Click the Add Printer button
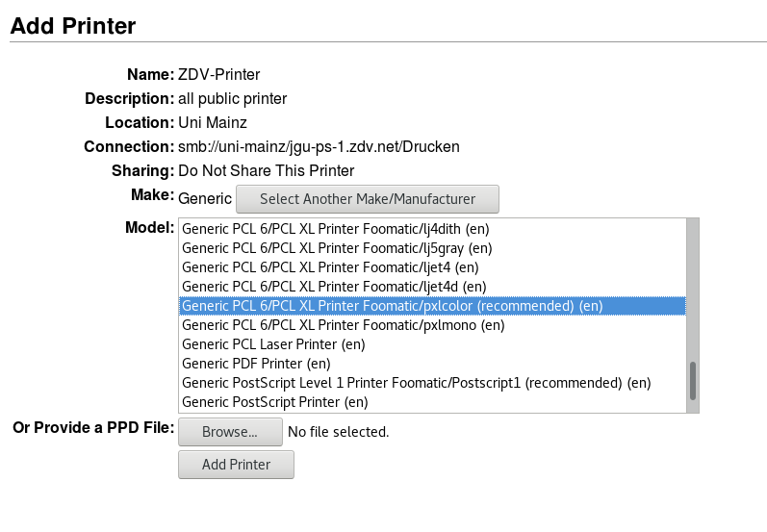The height and width of the screenshot is (532, 767). coord(237,465)
